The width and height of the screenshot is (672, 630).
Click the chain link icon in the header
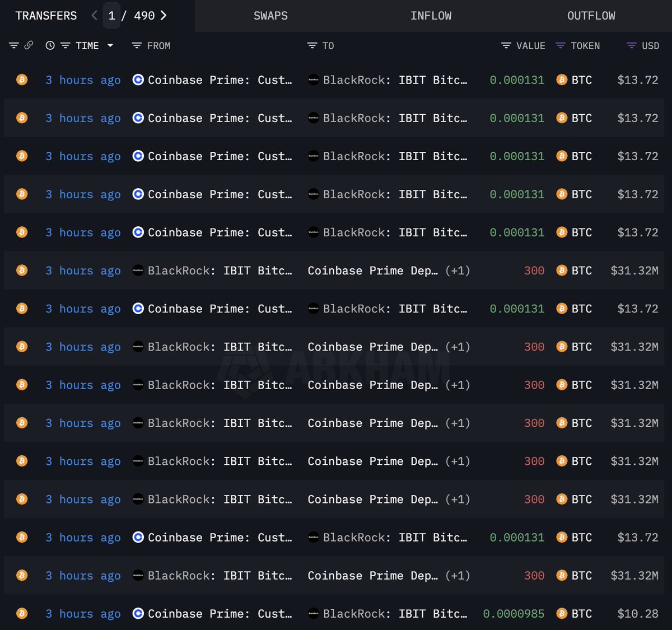(29, 45)
